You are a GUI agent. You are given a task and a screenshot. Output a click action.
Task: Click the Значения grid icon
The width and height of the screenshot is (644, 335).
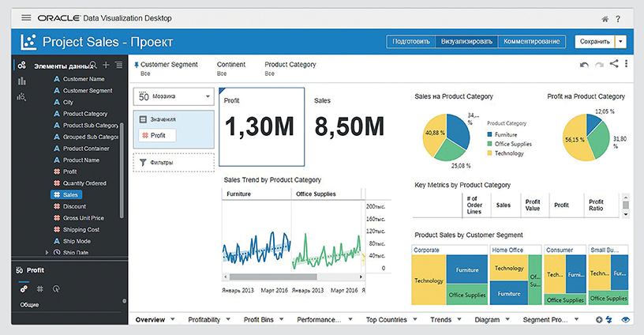click(143, 119)
